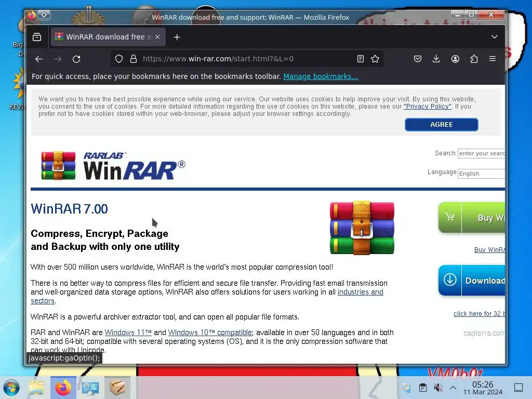The height and width of the screenshot is (399, 532).
Task: Open the downloads panel
Action: (436, 59)
